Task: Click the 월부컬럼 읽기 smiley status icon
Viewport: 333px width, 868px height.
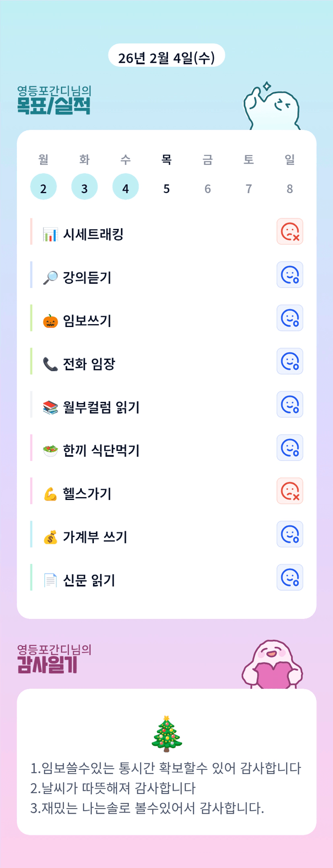Action: (290, 404)
